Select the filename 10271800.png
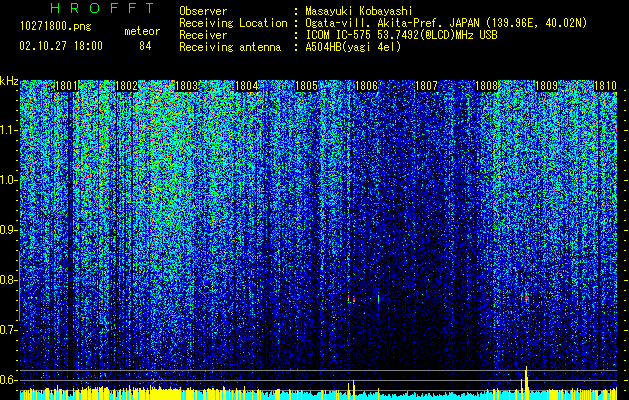Image resolution: width=629 pixels, height=400 pixels. [x=55, y=27]
